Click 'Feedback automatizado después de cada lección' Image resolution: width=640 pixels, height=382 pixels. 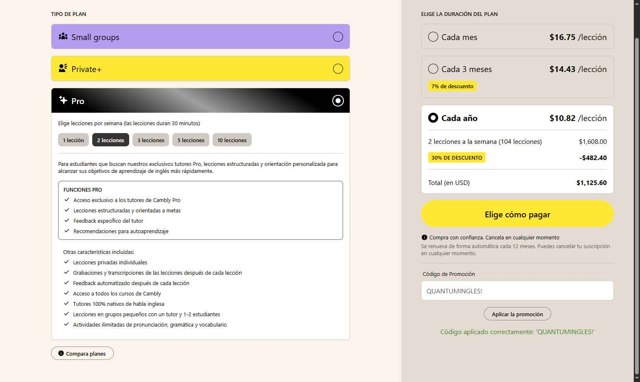(131, 283)
